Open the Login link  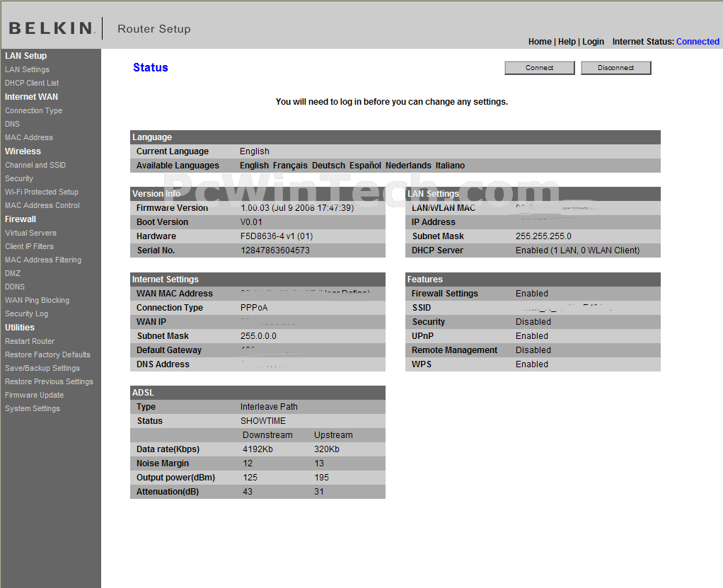point(593,42)
